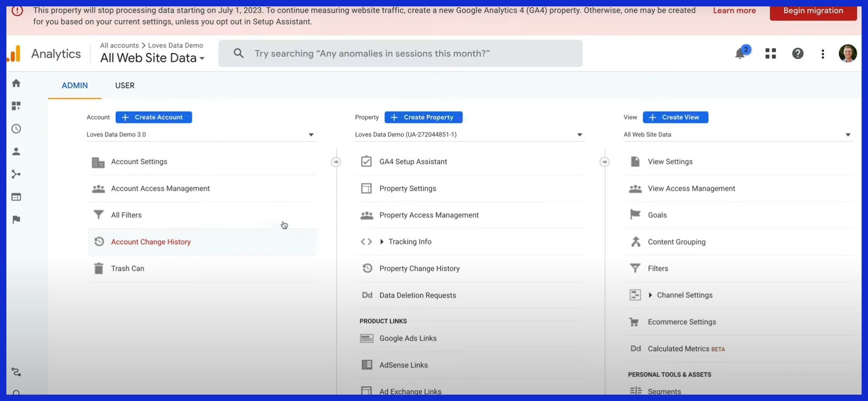
Task: Open Customization dashboard icon in sidebar
Action: [x=16, y=106]
